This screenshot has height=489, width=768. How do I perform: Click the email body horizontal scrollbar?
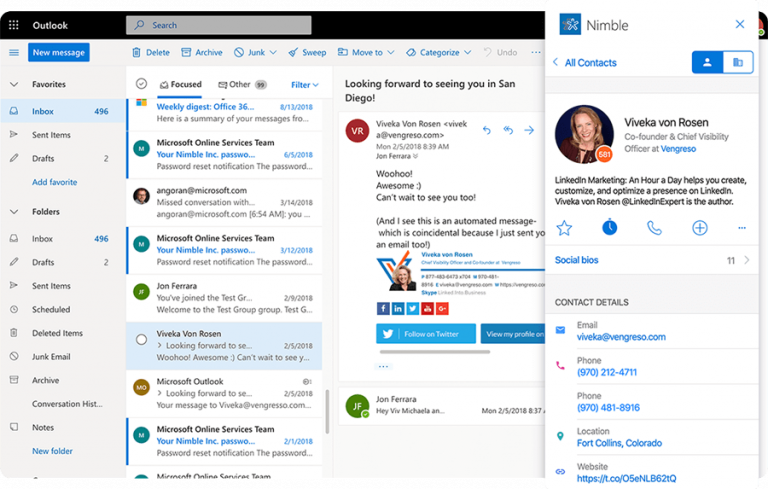(x=435, y=351)
